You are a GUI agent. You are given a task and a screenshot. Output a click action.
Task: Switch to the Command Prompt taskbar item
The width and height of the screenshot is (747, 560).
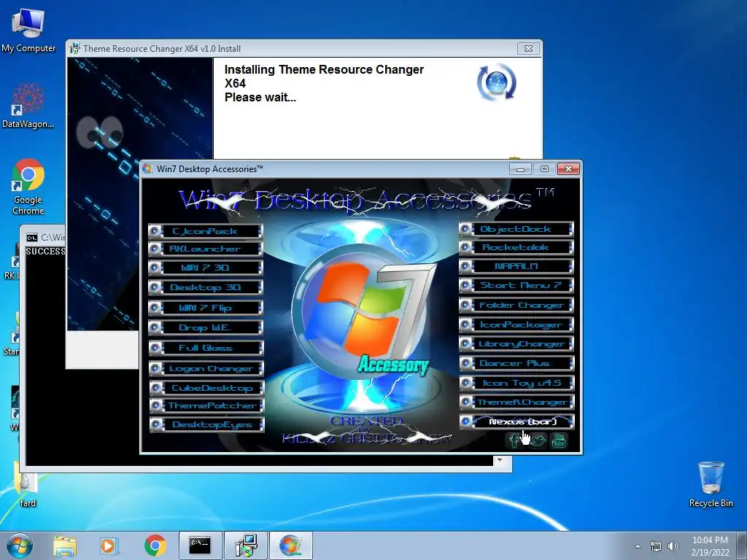[200, 545]
